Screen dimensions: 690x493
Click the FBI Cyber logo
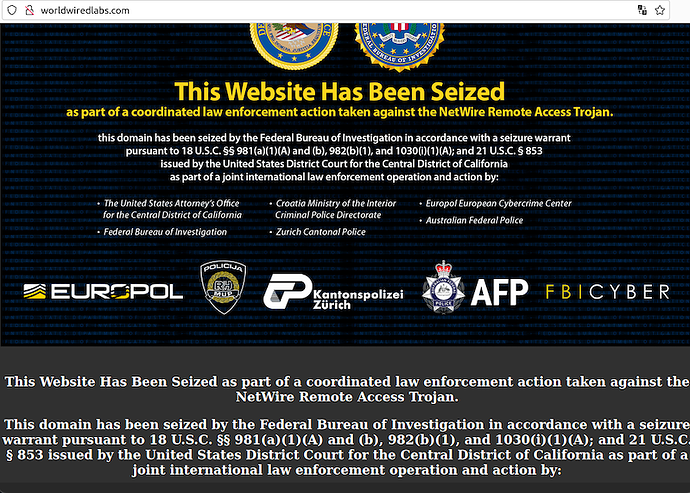(x=608, y=291)
